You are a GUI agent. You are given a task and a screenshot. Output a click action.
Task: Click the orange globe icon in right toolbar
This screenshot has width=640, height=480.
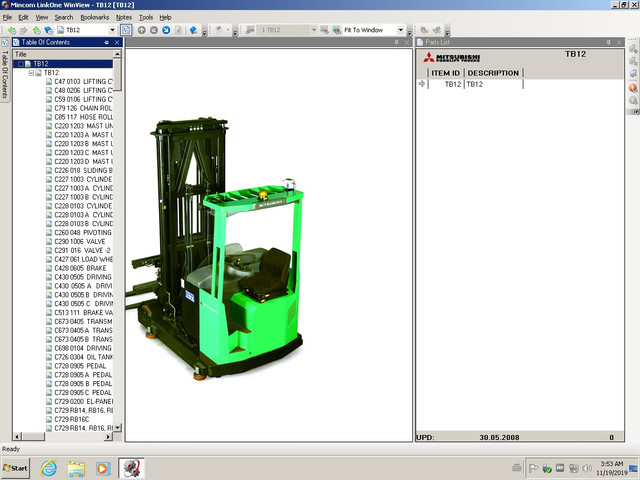(633, 88)
